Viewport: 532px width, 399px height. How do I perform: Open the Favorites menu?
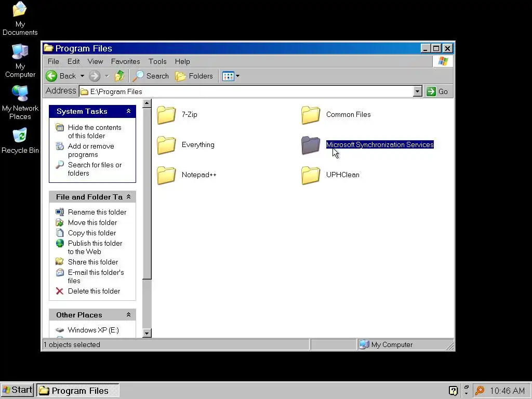[x=126, y=61]
